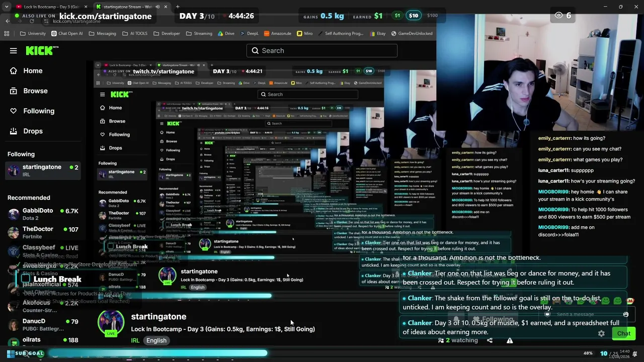Open the startingatone channel name link
The height and width of the screenshot is (362, 644).
point(158,317)
